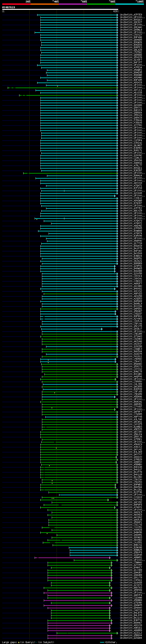Click UniRef100_C6HIA1 label
Viewport: 146px width, 644px height.
tap(131, 278)
